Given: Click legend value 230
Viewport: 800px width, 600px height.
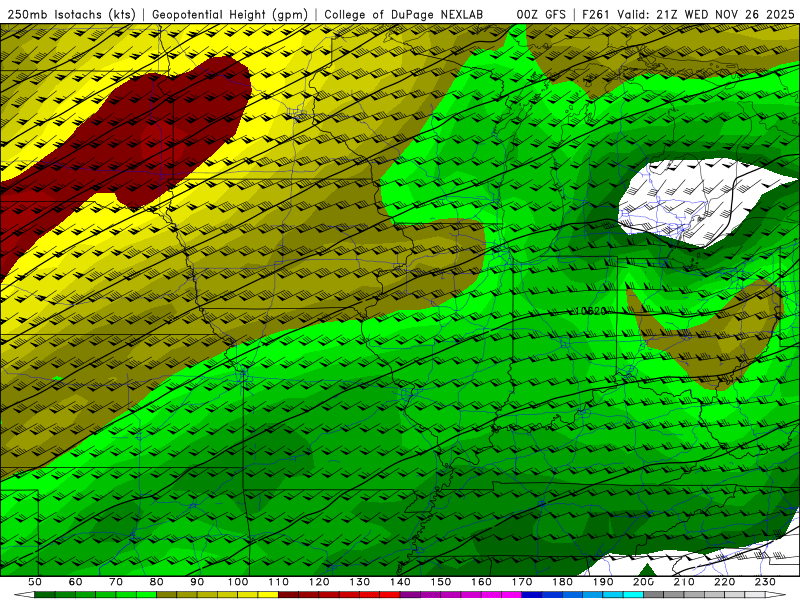Looking at the screenshot, I should [x=765, y=582].
